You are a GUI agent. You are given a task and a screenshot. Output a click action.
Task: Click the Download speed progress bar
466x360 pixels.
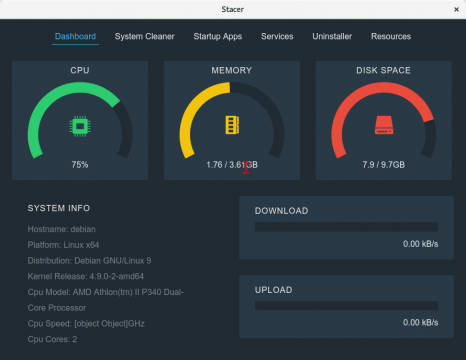click(346, 227)
